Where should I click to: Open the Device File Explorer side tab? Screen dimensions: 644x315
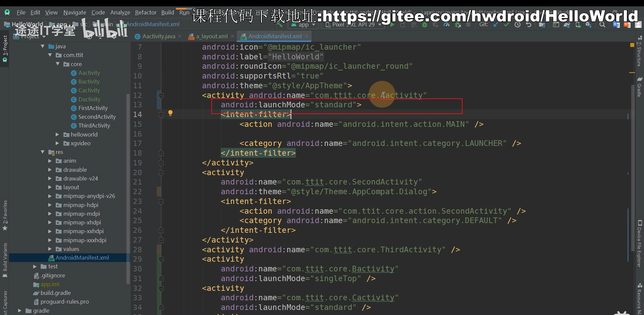(x=639, y=244)
